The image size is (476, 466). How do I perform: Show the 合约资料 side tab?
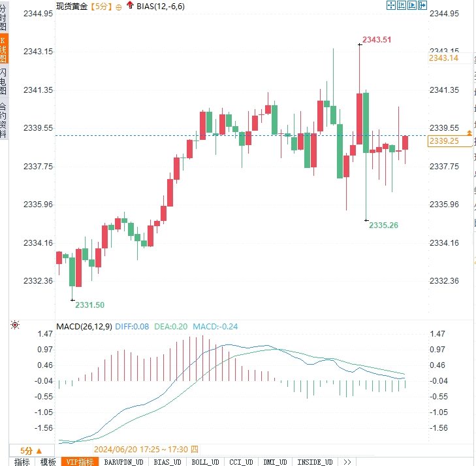coord(3,120)
